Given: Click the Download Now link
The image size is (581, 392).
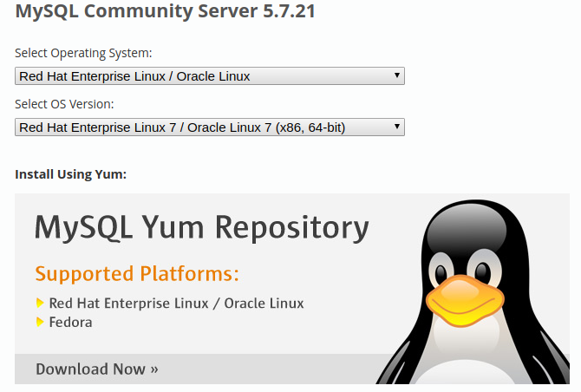Looking at the screenshot, I should click(97, 369).
